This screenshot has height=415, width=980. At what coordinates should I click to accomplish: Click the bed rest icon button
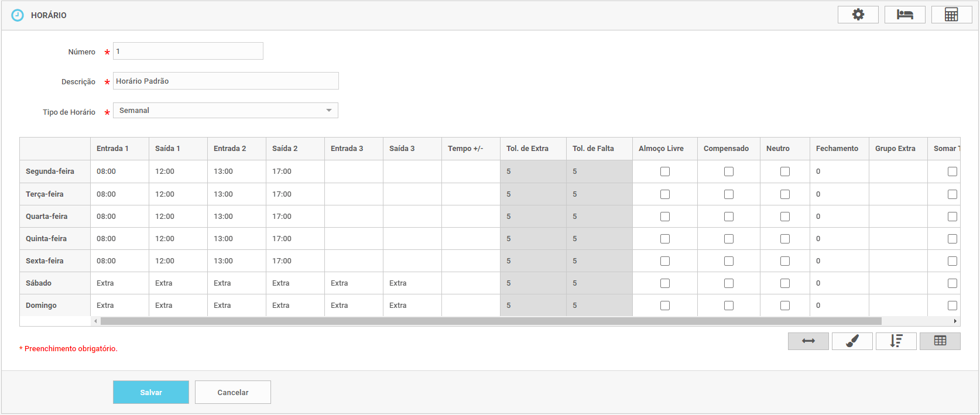(904, 15)
